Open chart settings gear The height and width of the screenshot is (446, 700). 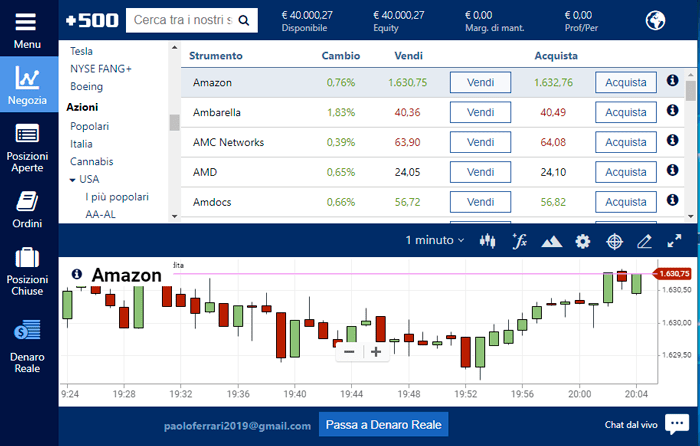[x=583, y=242]
